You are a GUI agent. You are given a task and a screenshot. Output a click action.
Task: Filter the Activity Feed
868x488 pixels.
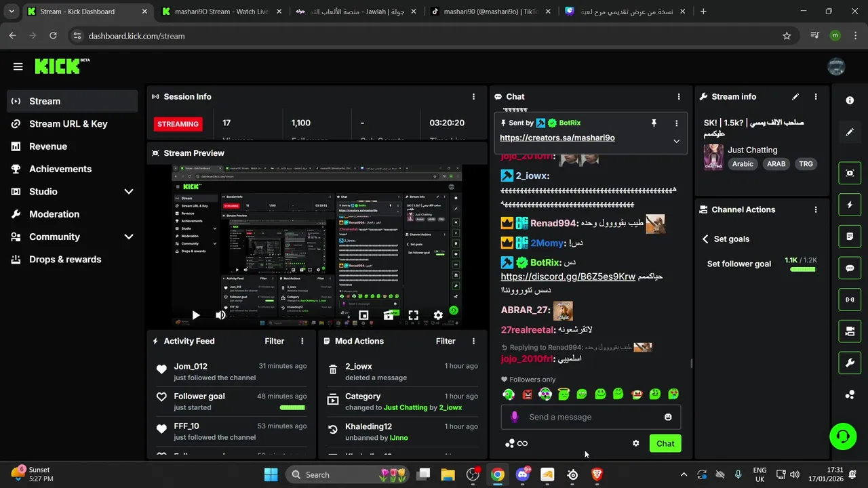click(x=274, y=341)
